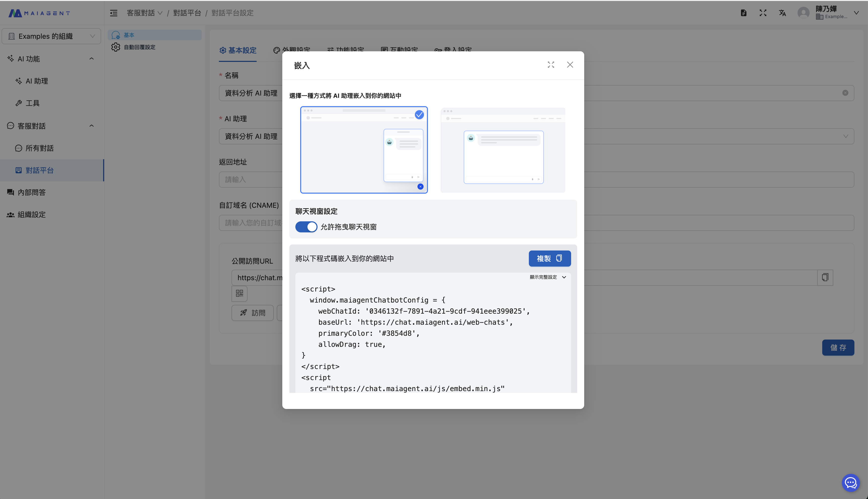Image resolution: width=868 pixels, height=499 pixels.
Task: Click the fullscreen icon in top header
Action: click(763, 13)
